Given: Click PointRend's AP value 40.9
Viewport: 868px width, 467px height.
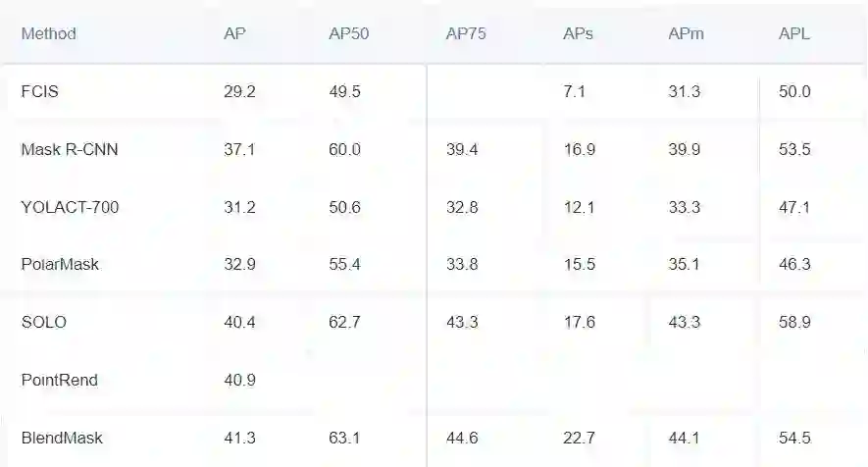Looking at the screenshot, I should [x=239, y=380].
